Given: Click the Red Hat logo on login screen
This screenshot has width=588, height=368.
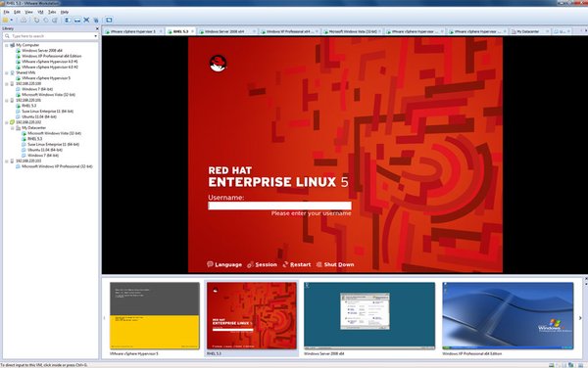Looking at the screenshot, I should 218,63.
